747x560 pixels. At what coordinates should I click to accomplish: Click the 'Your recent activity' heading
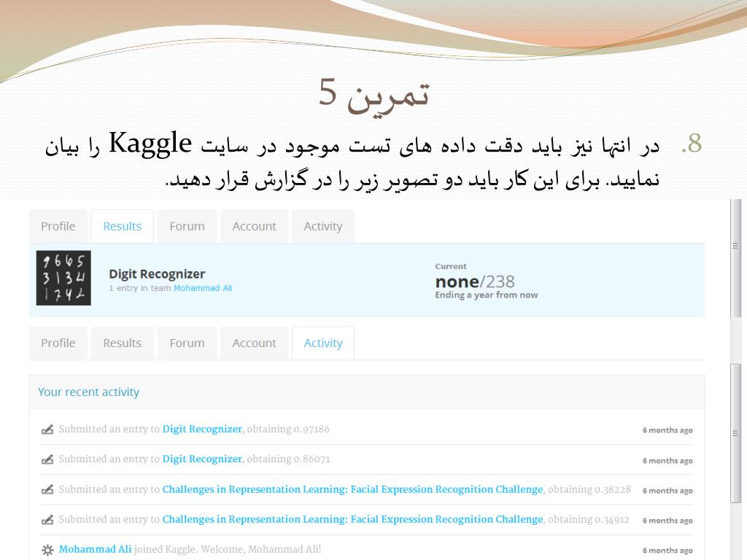click(x=88, y=392)
